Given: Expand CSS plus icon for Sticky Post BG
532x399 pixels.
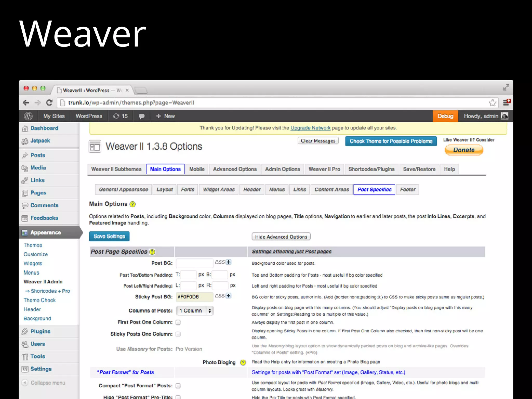Looking at the screenshot, I should (x=228, y=296).
